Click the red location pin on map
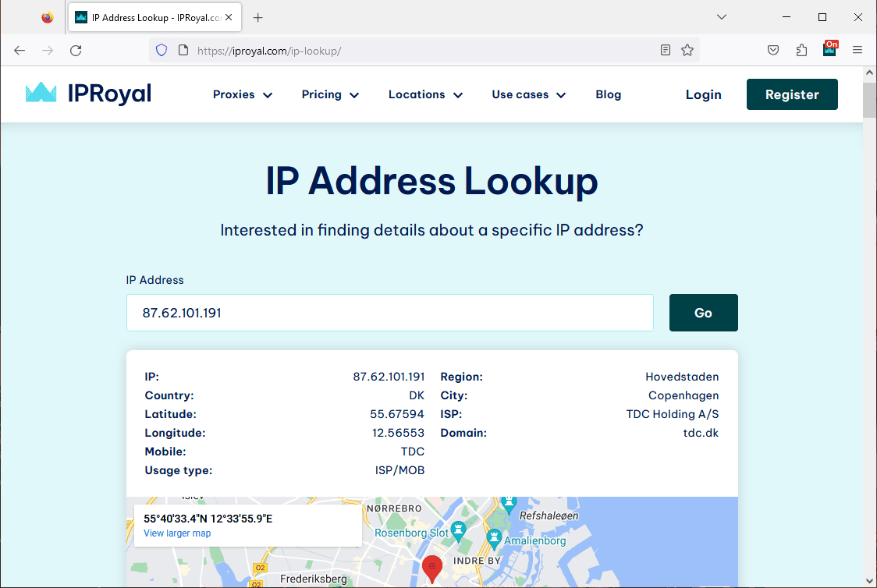877x588 pixels. coord(431,569)
